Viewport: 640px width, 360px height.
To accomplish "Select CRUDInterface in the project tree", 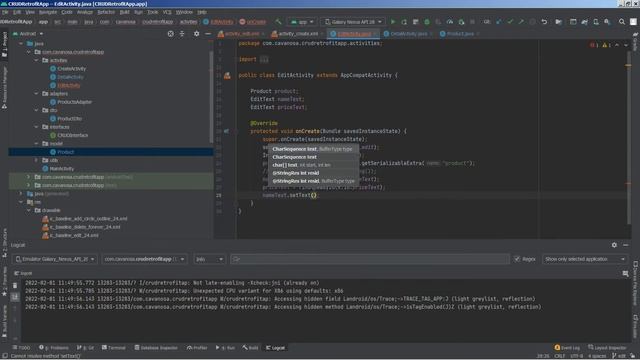I will coord(73,135).
